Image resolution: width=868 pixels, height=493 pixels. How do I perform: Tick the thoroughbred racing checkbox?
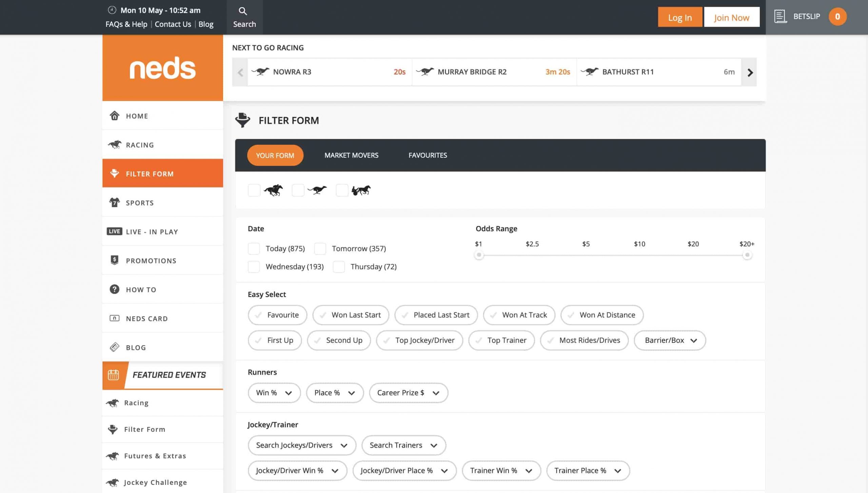254,190
